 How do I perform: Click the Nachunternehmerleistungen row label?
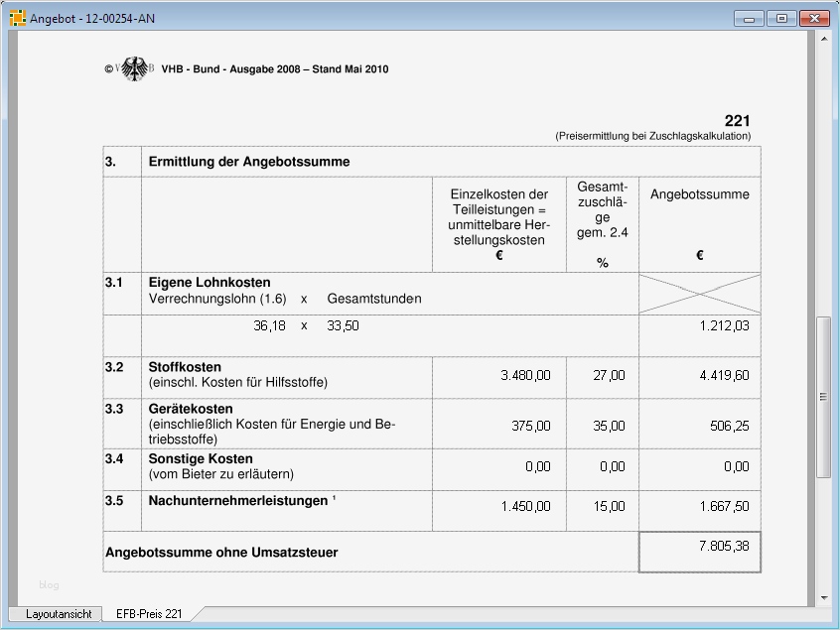(238, 500)
